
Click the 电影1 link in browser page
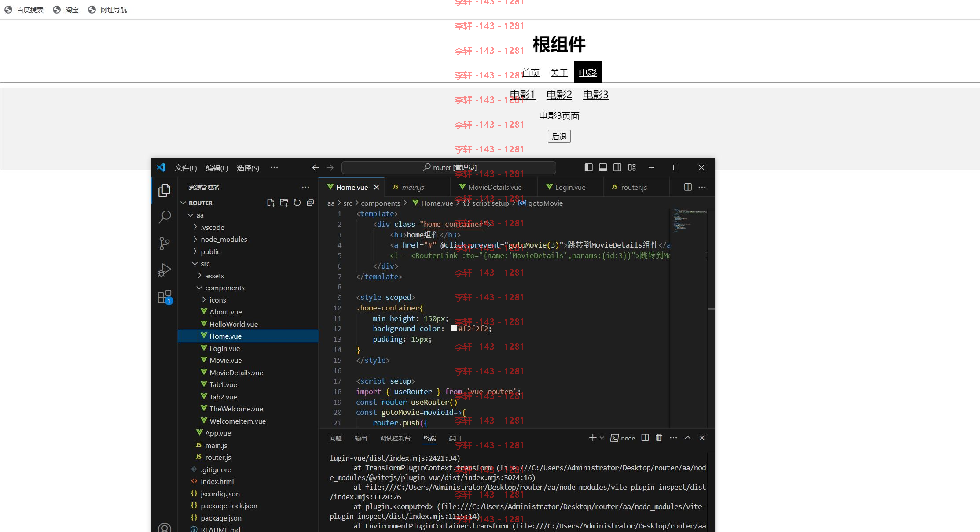(x=522, y=95)
